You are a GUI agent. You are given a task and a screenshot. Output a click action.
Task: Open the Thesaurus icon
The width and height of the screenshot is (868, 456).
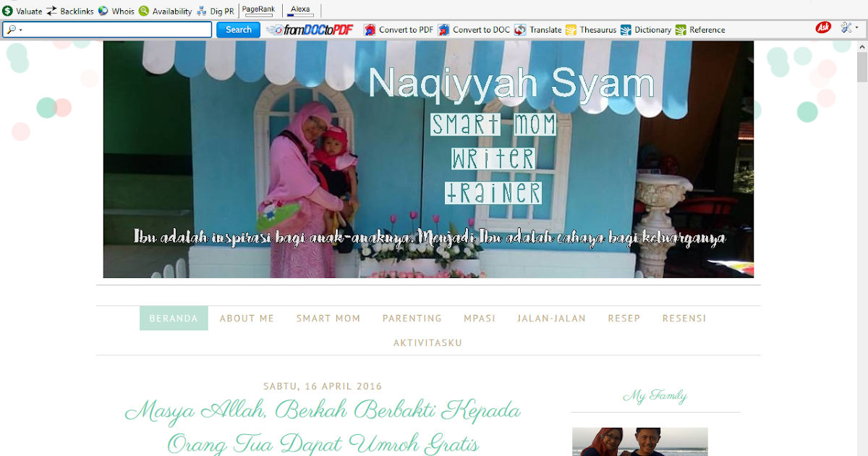coord(571,30)
